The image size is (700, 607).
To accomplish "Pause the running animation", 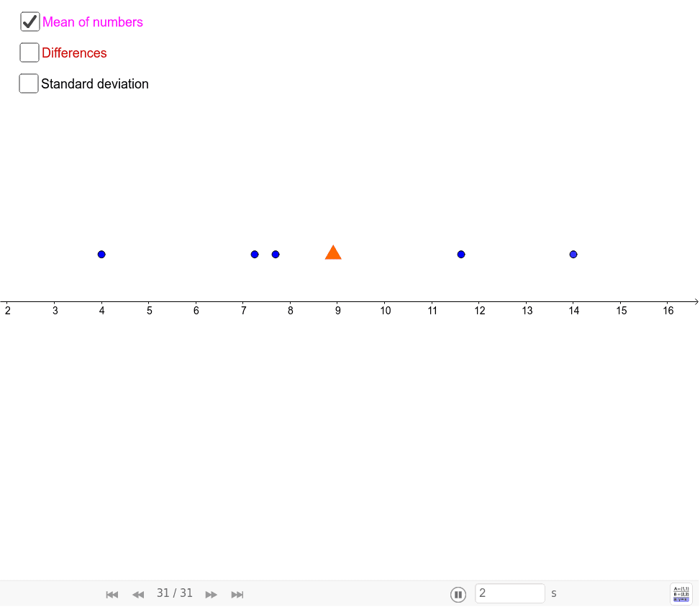I will 458,594.
